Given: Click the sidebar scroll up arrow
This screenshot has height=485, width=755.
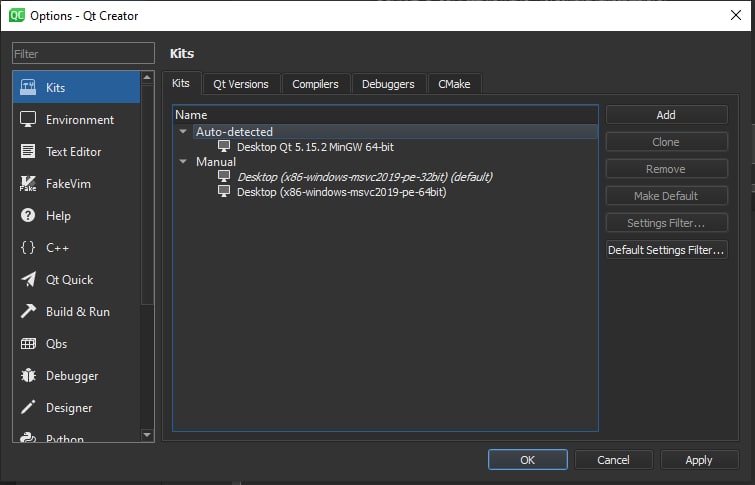Looking at the screenshot, I should pyautogui.click(x=147, y=77).
